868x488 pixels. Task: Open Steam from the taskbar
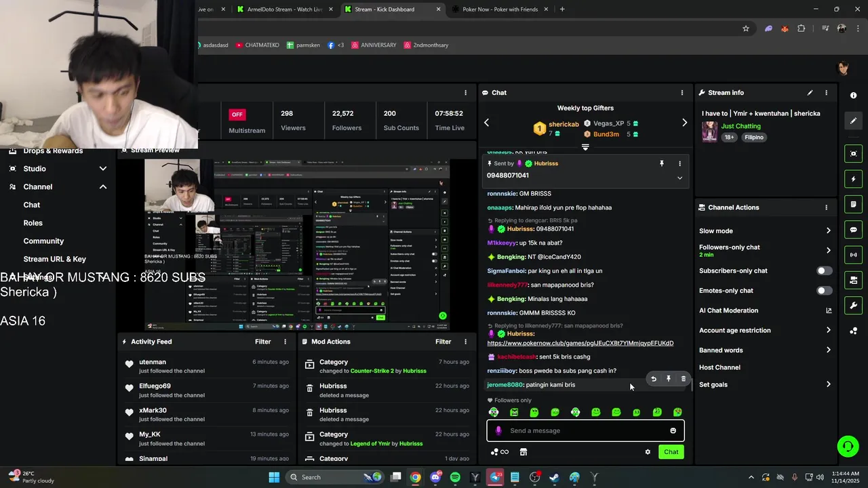point(554,477)
